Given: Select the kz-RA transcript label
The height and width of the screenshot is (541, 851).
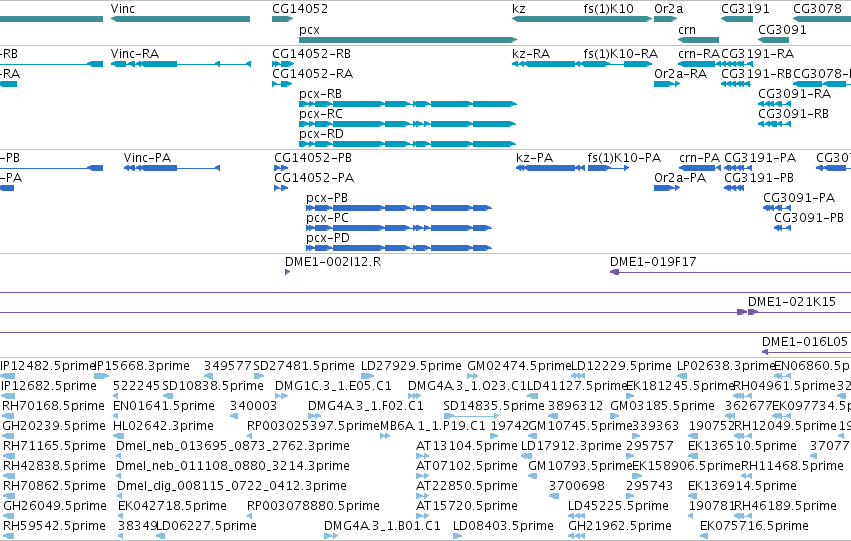Looking at the screenshot, I should click(531, 53).
